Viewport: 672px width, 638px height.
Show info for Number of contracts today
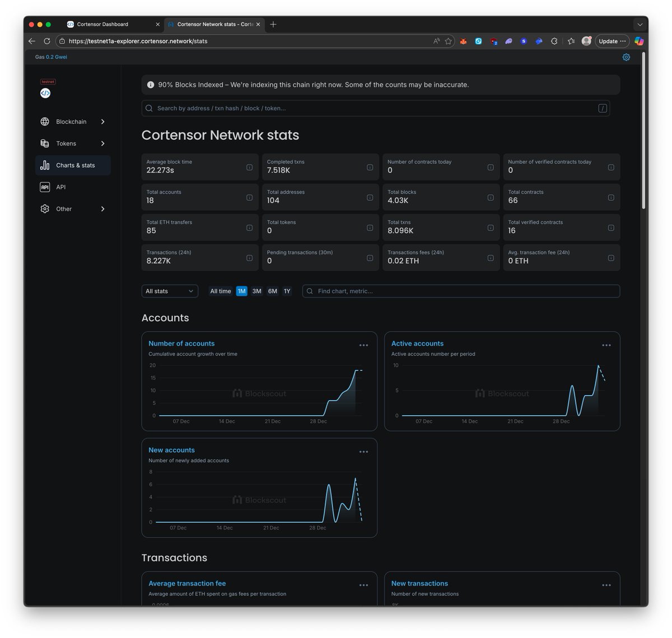pyautogui.click(x=491, y=167)
